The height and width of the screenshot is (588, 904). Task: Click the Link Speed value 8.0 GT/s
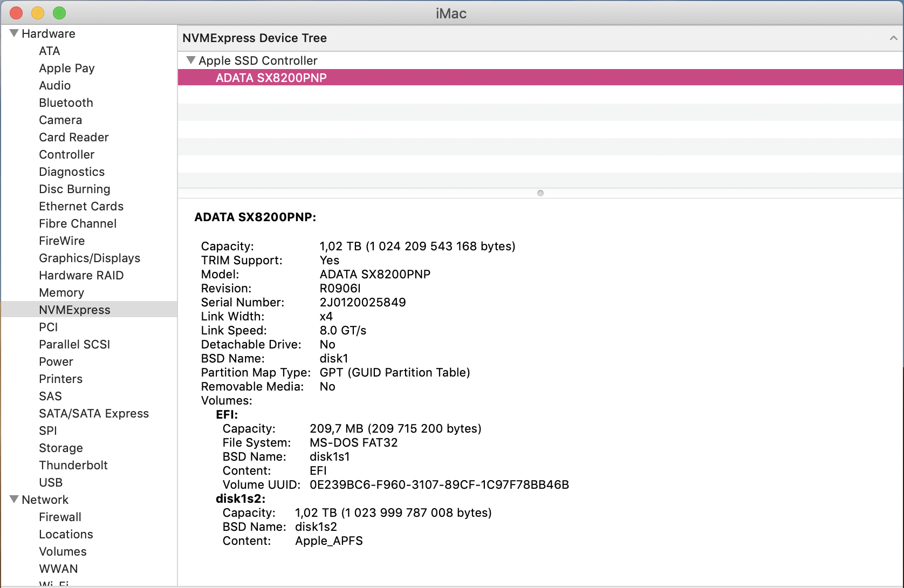[x=343, y=330]
